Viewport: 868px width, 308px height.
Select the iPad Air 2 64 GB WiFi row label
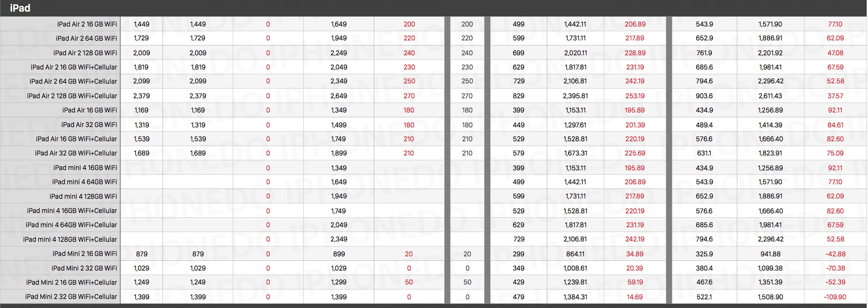pos(86,38)
